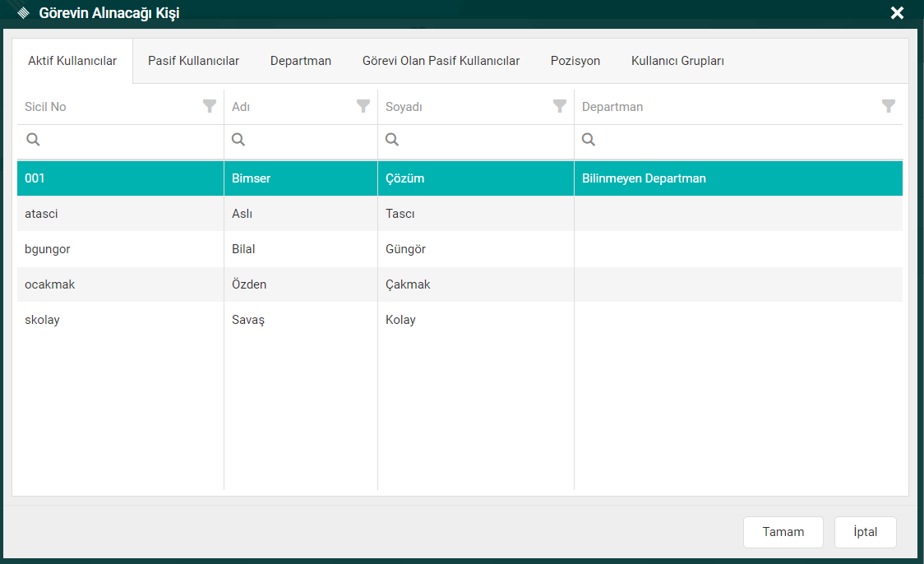Switch to the Pasif Kullanıcılar tab
This screenshot has width=924, height=564.
tap(193, 61)
